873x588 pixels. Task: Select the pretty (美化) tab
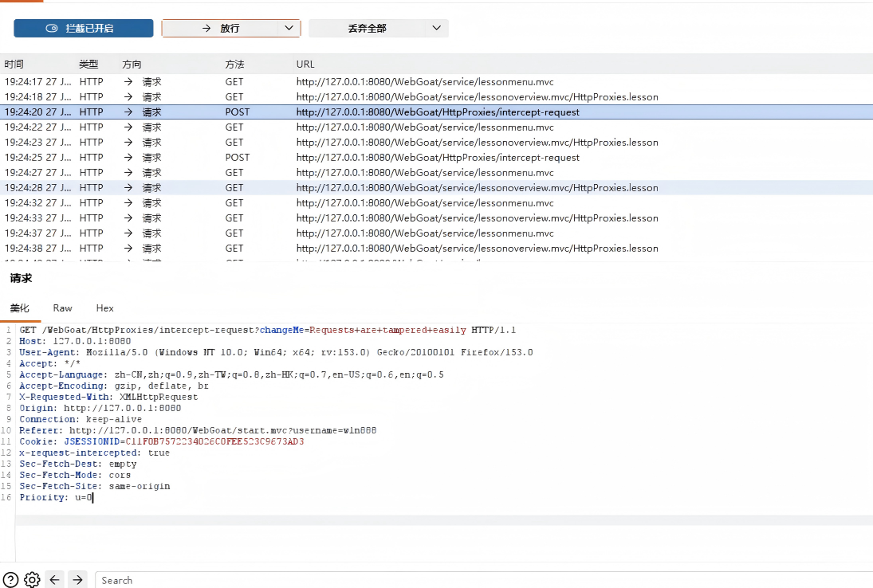tap(19, 308)
